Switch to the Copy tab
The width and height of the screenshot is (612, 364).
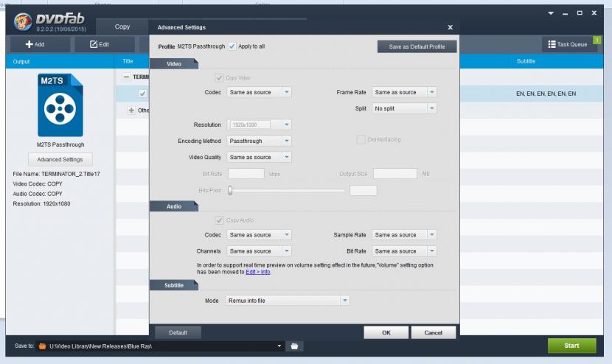point(122,27)
